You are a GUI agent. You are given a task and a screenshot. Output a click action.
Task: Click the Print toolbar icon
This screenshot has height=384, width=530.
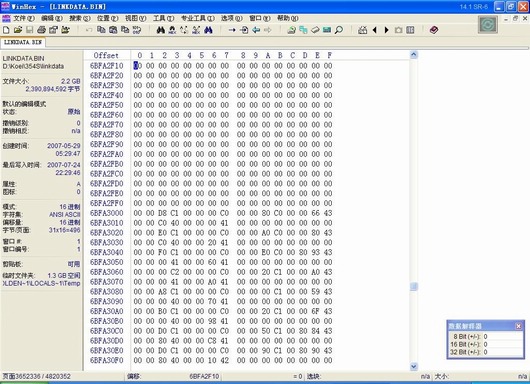pyautogui.click(x=42, y=30)
